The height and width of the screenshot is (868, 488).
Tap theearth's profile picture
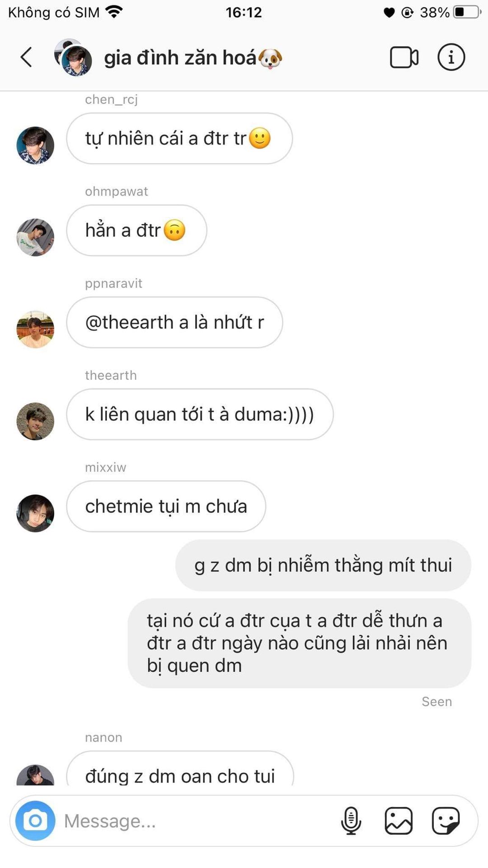coord(35,421)
